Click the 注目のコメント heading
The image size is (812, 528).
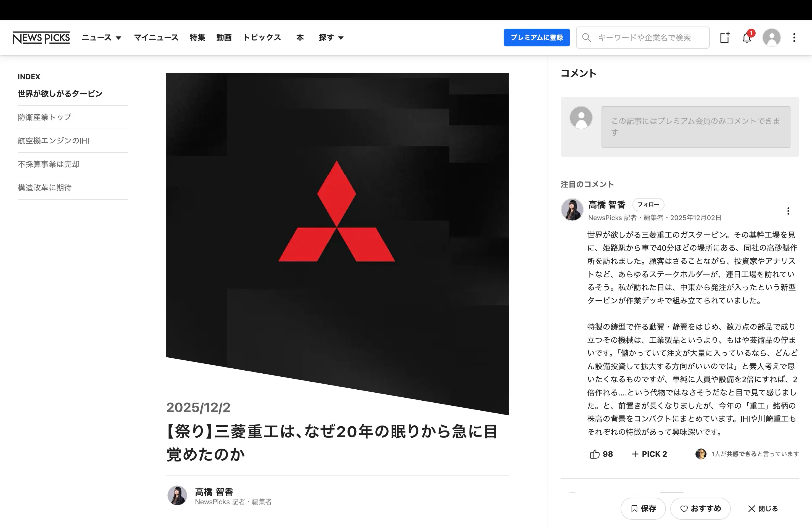(587, 184)
